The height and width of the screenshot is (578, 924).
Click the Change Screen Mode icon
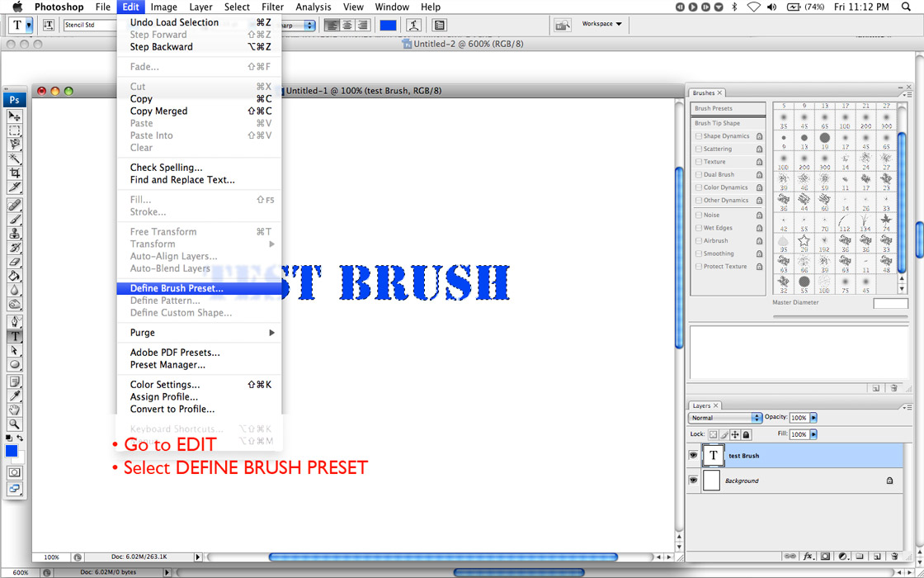(15, 488)
